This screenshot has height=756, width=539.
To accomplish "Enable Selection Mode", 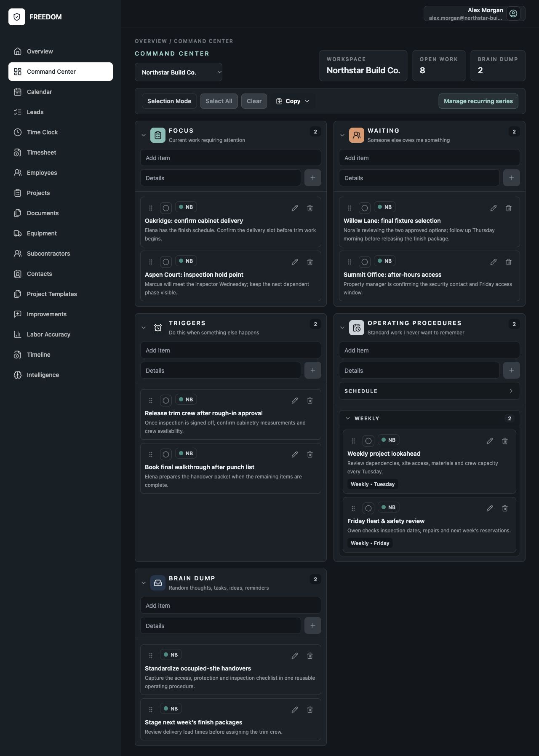I will pos(169,101).
